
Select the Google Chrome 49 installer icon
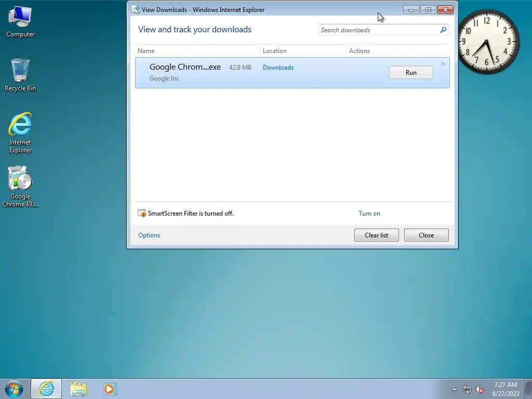coord(20,187)
